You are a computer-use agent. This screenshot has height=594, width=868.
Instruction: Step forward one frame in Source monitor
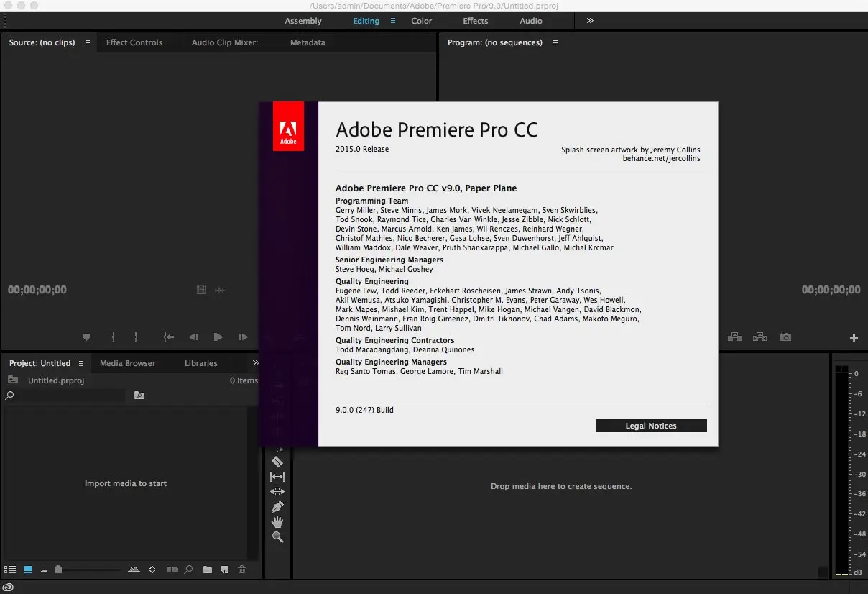pos(244,337)
